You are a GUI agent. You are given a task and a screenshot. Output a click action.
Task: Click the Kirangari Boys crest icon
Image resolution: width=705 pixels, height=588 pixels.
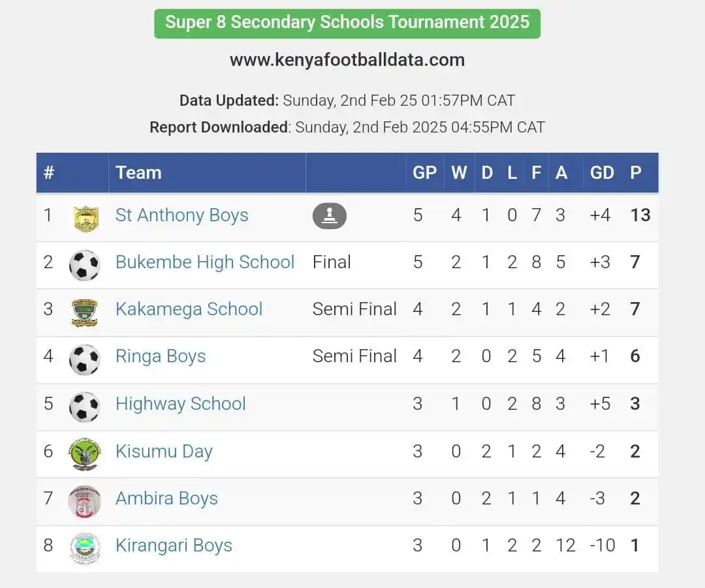coord(84,548)
